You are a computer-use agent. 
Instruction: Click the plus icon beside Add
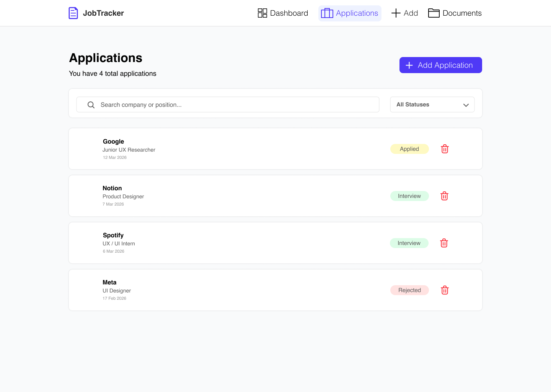point(396,13)
